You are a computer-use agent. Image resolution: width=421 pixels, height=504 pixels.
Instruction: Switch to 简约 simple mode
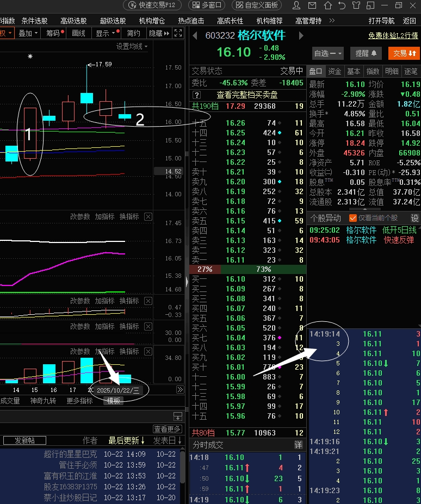pos(133,33)
